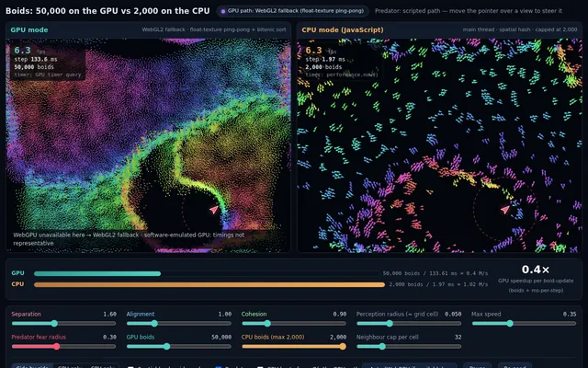This screenshot has height=368, width=588.
Task: Click the GPU fps readout 6.3
Action: tap(22, 50)
